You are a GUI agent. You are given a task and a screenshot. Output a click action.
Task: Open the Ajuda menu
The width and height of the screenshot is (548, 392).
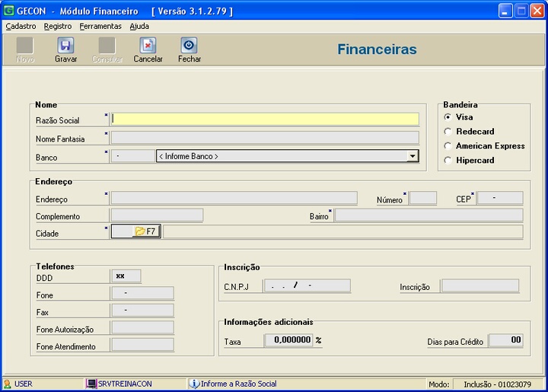[139, 26]
